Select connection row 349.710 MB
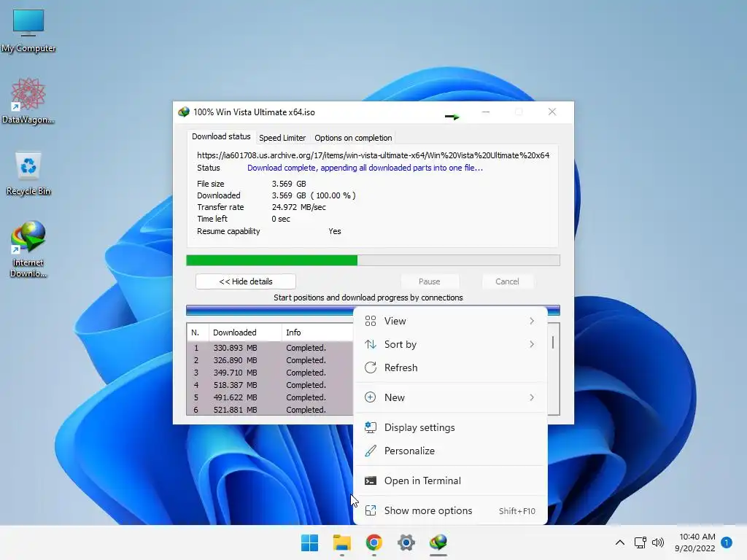 point(270,373)
